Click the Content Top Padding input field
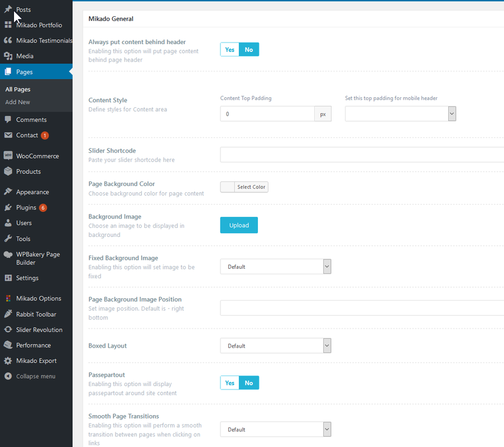The height and width of the screenshot is (447, 504). tap(267, 114)
